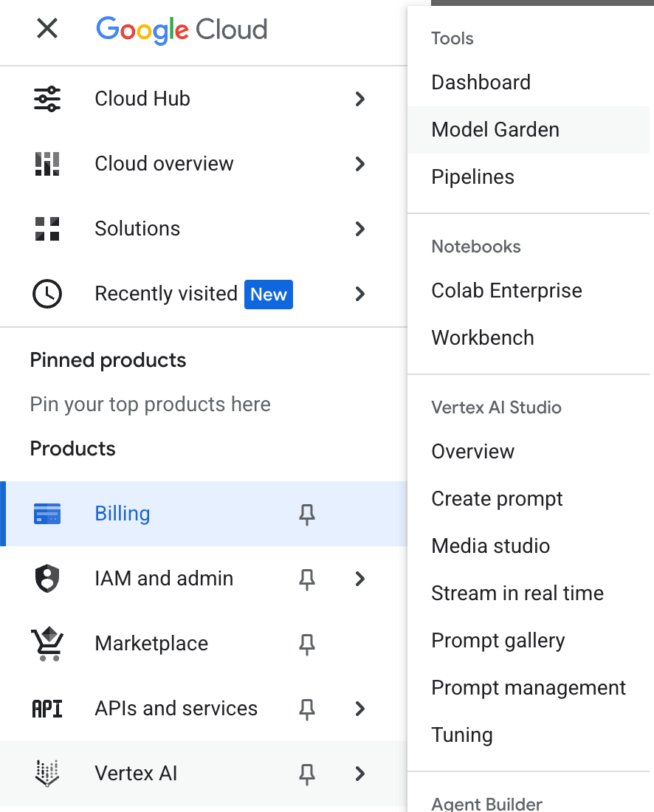Click the APIs and services API icon
The image size is (654, 812).
[47, 709]
